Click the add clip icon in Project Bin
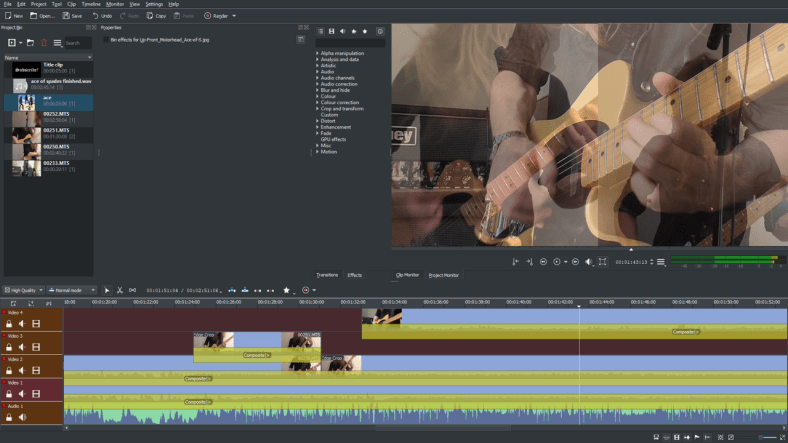The image size is (788, 443). tap(12, 43)
